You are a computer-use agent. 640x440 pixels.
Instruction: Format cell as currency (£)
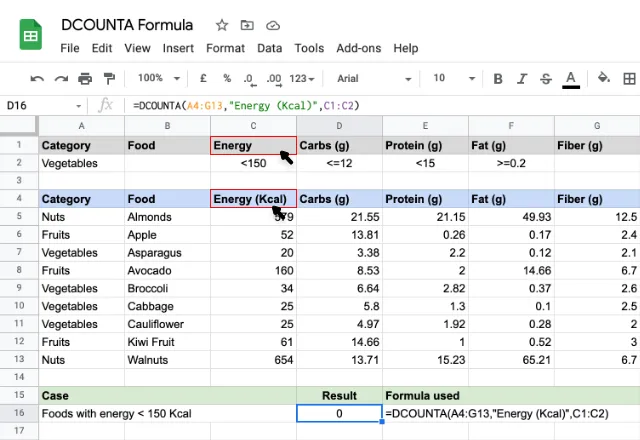pyautogui.click(x=203, y=78)
